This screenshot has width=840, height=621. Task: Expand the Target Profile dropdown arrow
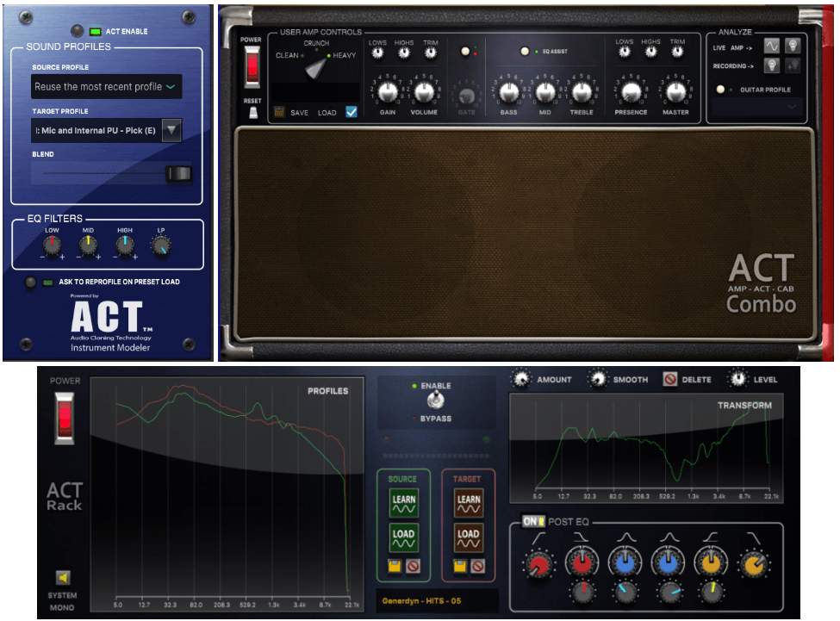coord(171,130)
